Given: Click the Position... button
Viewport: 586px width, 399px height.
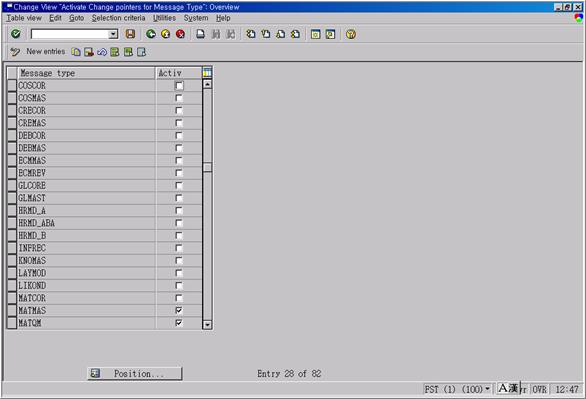Looking at the screenshot, I should (135, 373).
